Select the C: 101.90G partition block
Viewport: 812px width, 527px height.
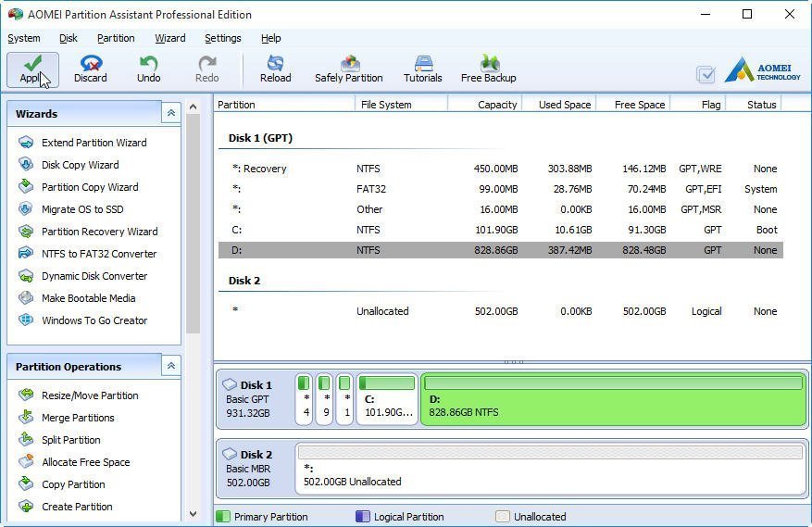[387, 399]
